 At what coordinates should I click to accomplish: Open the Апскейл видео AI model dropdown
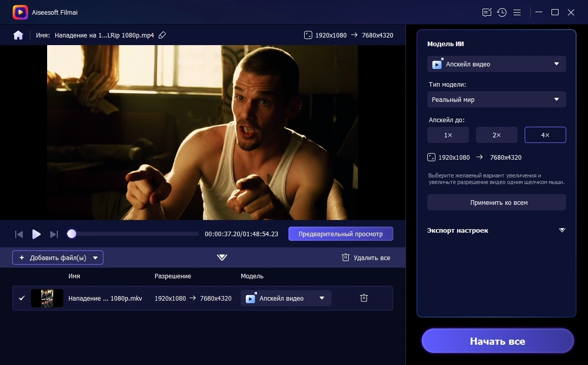point(496,64)
